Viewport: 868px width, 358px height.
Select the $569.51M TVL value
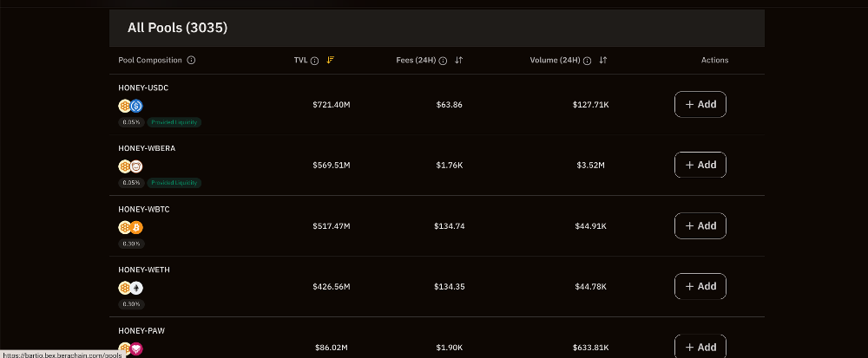pyautogui.click(x=332, y=166)
